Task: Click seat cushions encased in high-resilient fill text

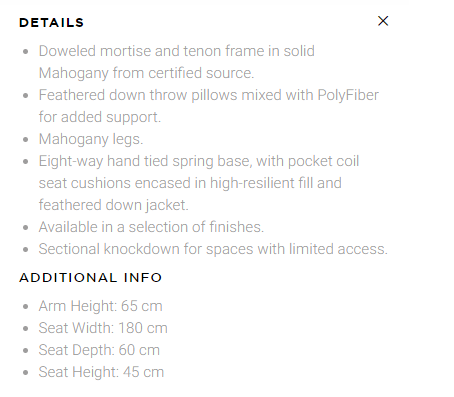Action: click(x=190, y=183)
